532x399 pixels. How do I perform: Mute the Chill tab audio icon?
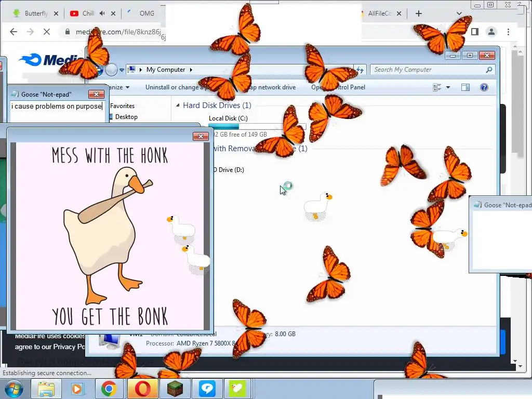pyautogui.click(x=102, y=13)
